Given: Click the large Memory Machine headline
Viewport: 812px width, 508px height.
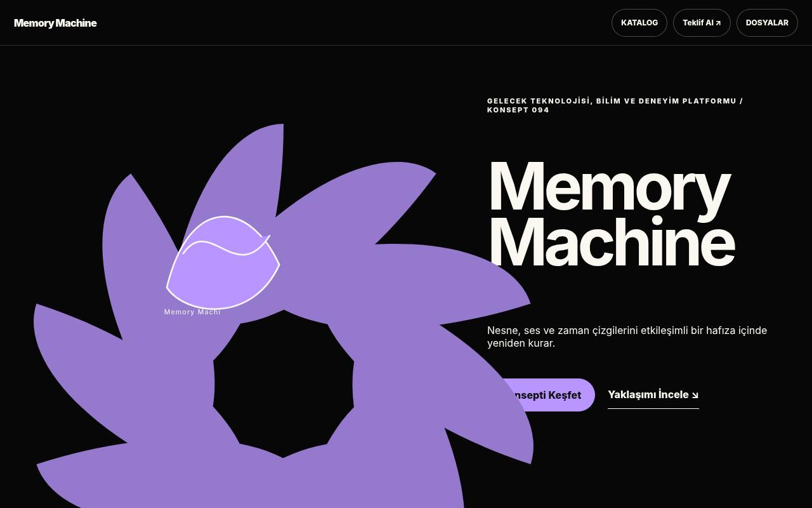Looking at the screenshot, I should click(x=611, y=214).
